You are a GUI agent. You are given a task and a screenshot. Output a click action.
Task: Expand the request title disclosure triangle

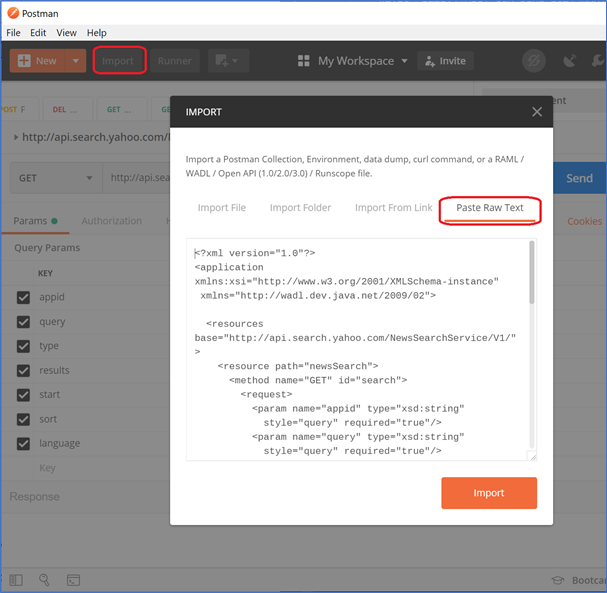(16, 137)
